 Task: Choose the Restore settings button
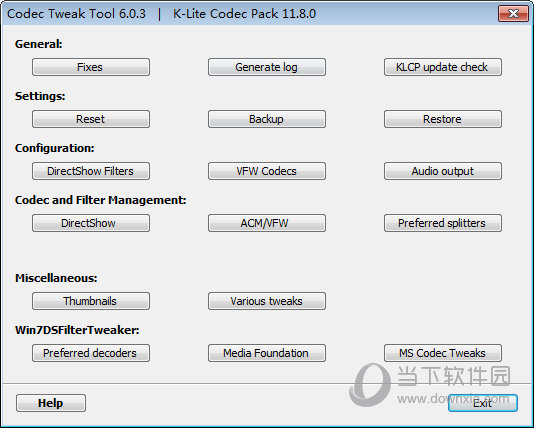(x=443, y=119)
